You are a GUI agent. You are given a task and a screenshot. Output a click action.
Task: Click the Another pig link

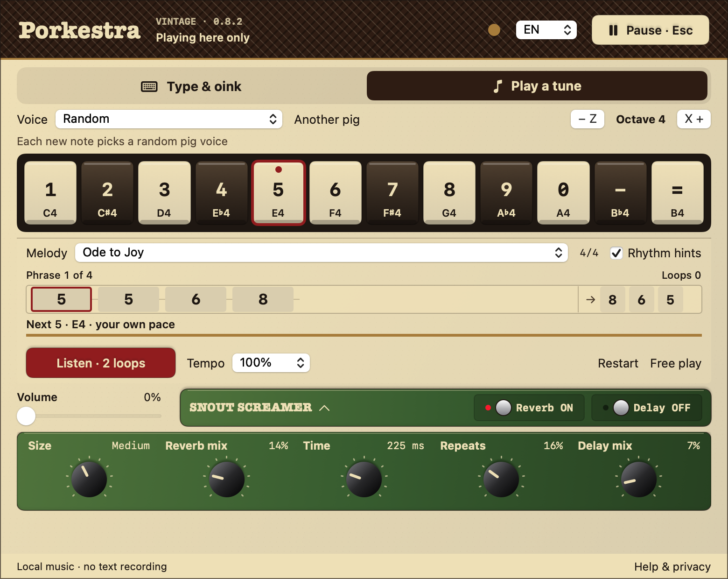[x=327, y=120]
